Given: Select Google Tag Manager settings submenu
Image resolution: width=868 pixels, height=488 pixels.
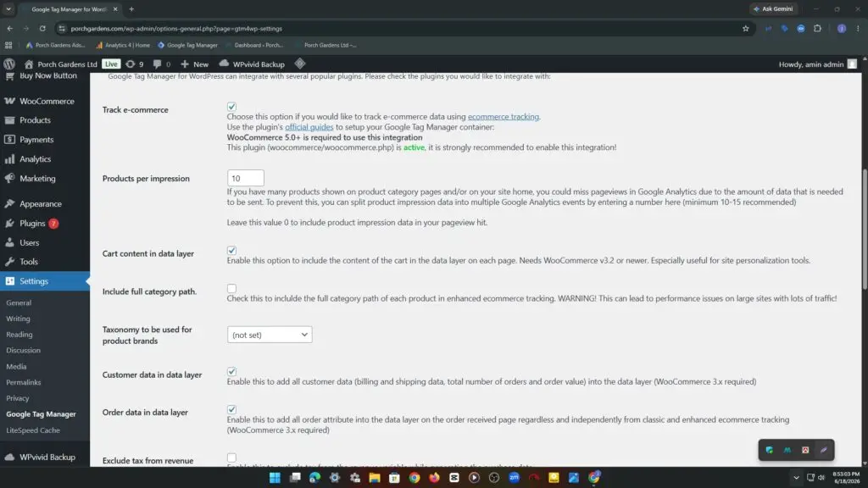Looking at the screenshot, I should point(41,413).
